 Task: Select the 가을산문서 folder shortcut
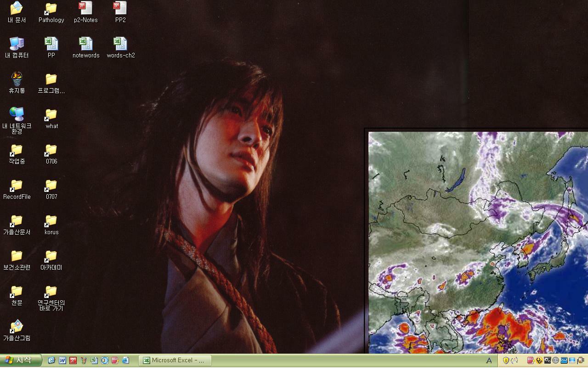tap(17, 225)
